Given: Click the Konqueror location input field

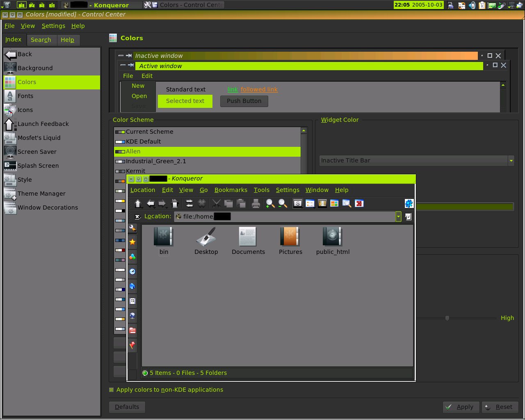Looking at the screenshot, I should (284, 217).
